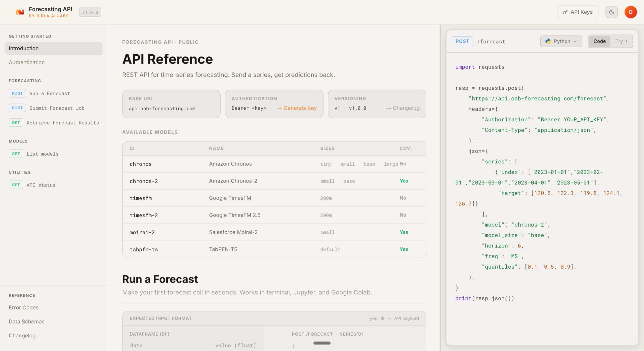The image size is (644, 351).
Task: Click the POST badge in code panel header
Action: [x=462, y=41]
